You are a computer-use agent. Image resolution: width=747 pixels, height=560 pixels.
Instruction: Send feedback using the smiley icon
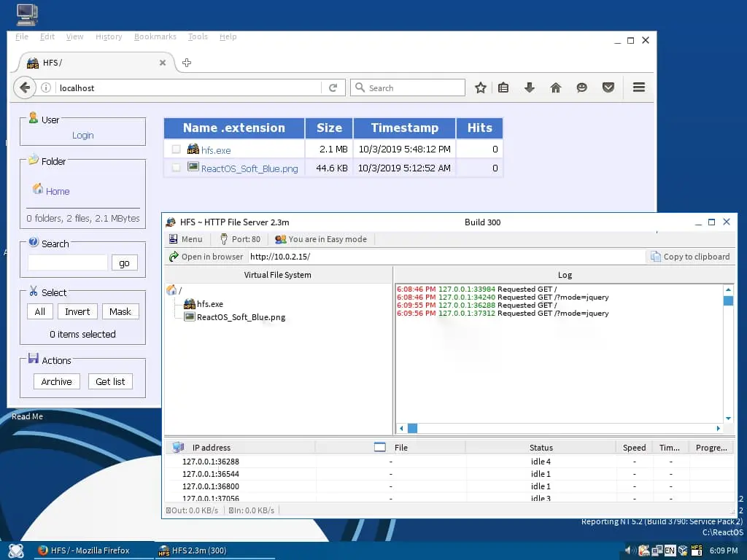(582, 87)
